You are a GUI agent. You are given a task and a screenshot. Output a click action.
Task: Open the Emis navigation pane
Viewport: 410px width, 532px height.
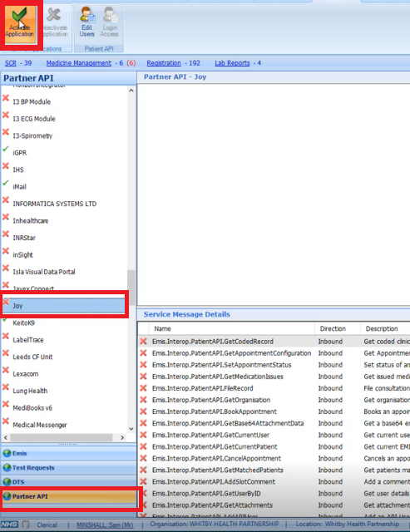click(x=68, y=453)
